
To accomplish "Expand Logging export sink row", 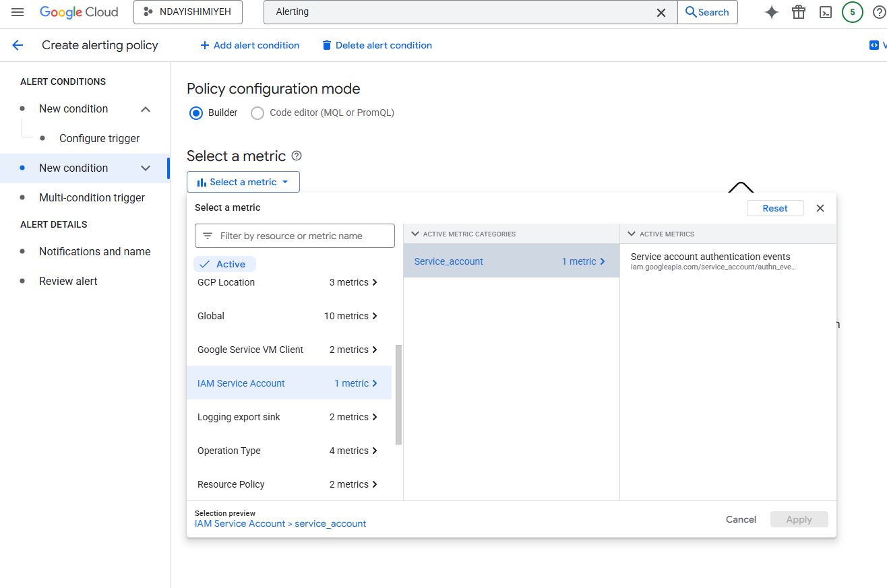I will point(288,417).
